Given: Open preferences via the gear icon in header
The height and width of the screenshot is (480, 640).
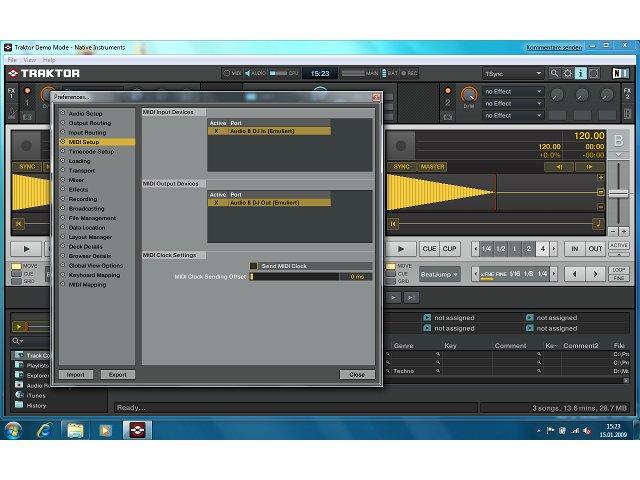Looking at the screenshot, I should (x=567, y=73).
